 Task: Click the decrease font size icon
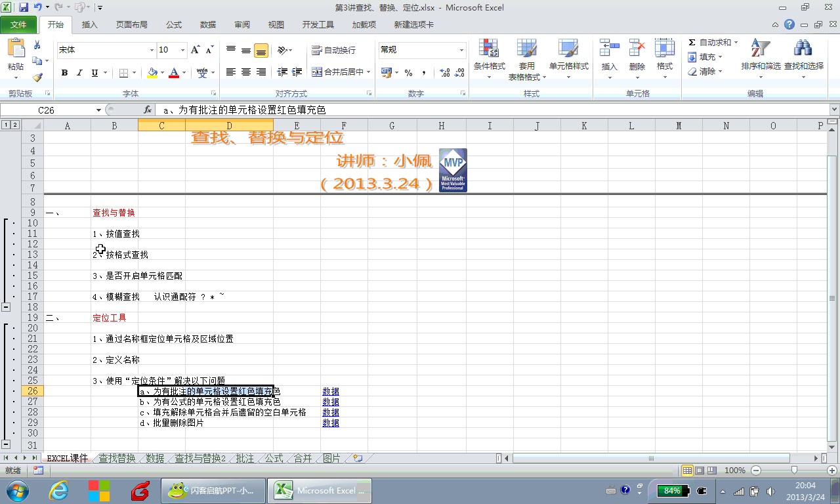pyautogui.click(x=209, y=50)
